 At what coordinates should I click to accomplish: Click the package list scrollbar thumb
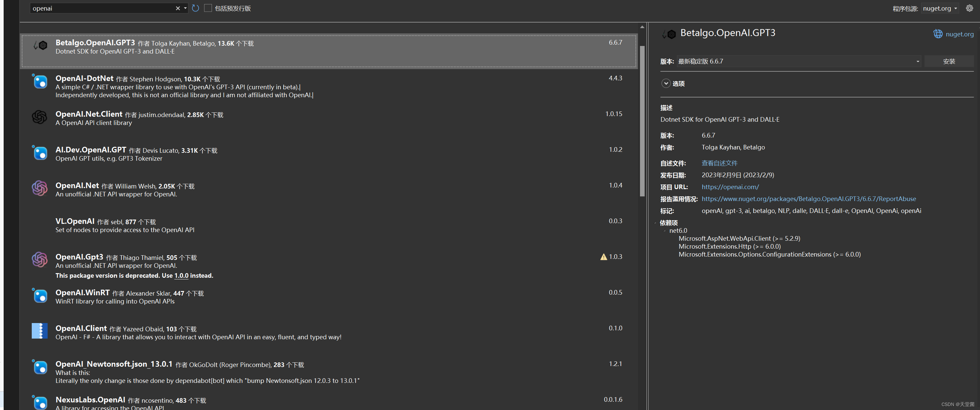(642, 121)
